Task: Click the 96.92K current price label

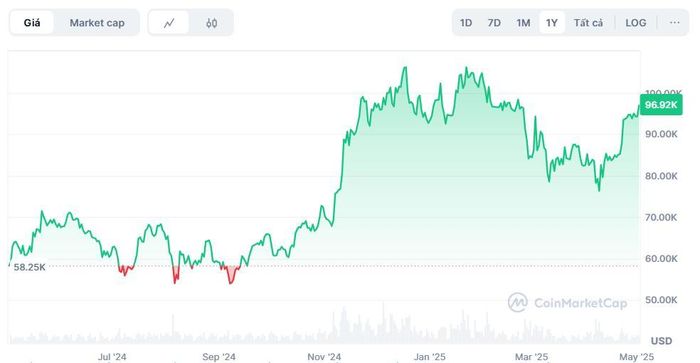Action: click(x=661, y=105)
